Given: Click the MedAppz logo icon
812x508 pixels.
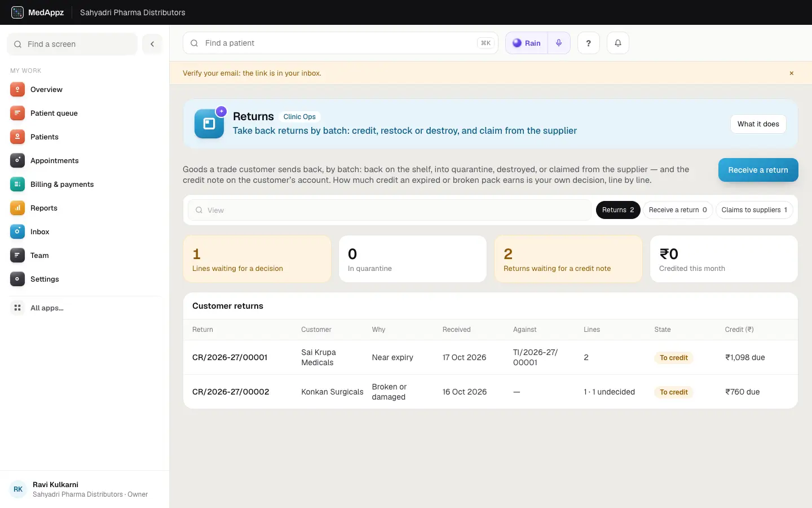Looking at the screenshot, I should tap(17, 12).
